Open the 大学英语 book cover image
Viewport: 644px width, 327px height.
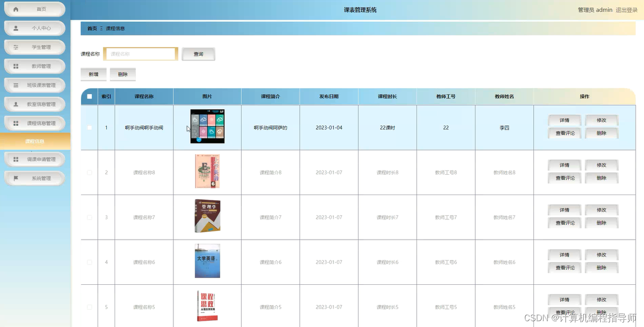tap(207, 261)
